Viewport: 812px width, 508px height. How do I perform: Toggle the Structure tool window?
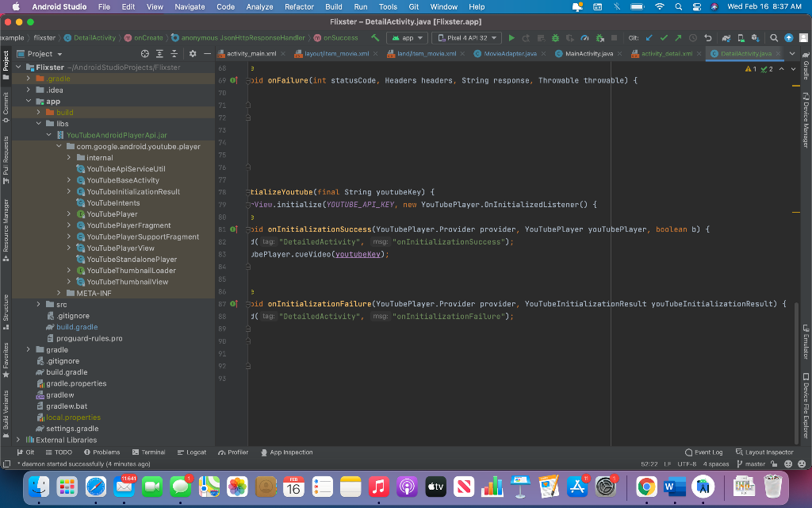(6, 312)
